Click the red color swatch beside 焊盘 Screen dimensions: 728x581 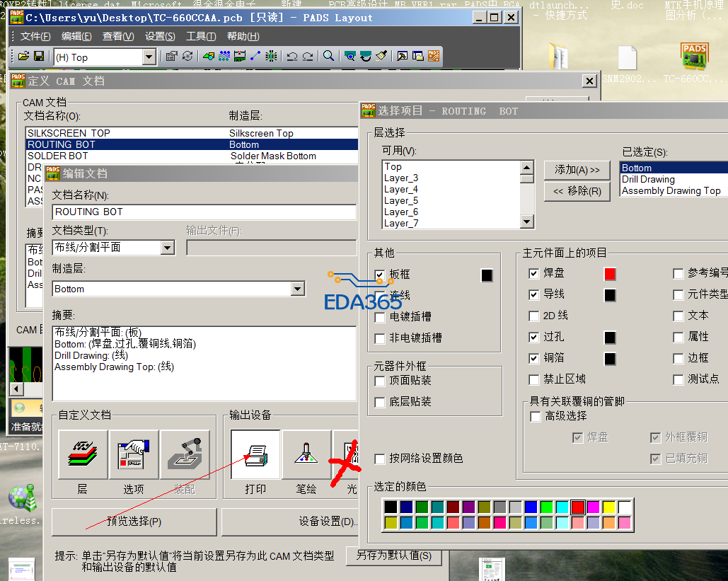tap(610, 274)
